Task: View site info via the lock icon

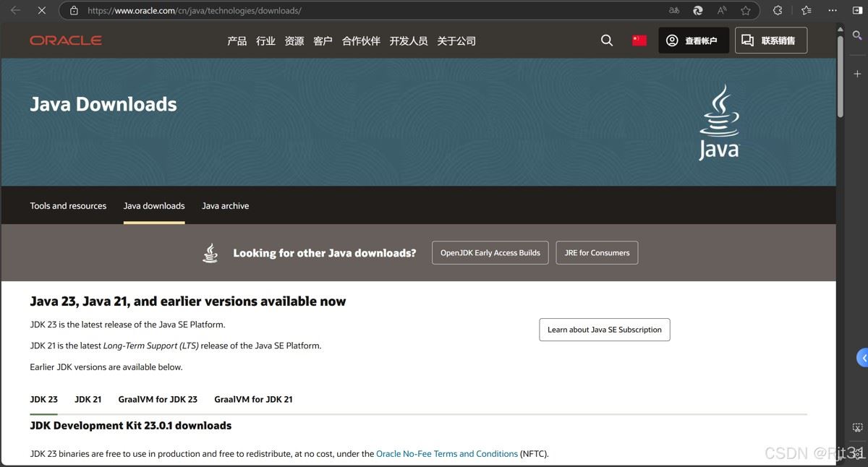Action: pyautogui.click(x=74, y=11)
